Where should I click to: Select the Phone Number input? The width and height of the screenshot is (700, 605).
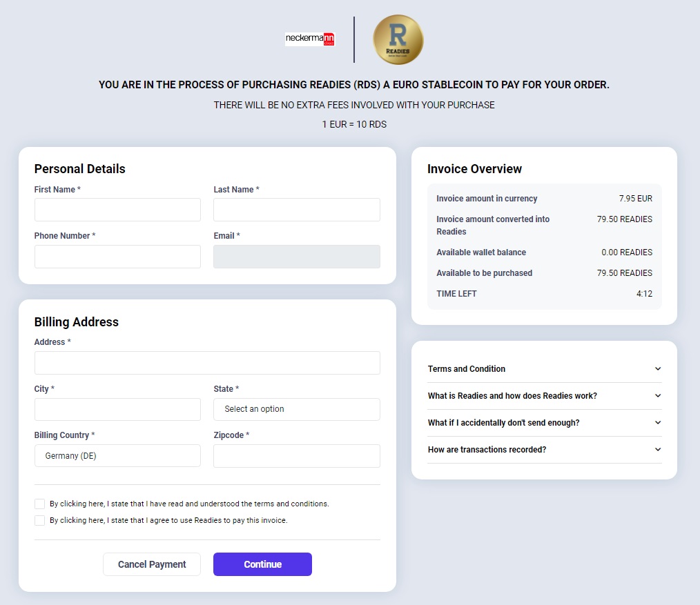tap(117, 257)
